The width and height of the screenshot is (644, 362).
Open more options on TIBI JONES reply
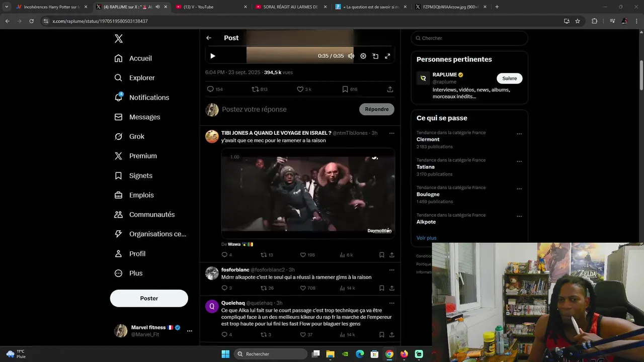(x=391, y=133)
